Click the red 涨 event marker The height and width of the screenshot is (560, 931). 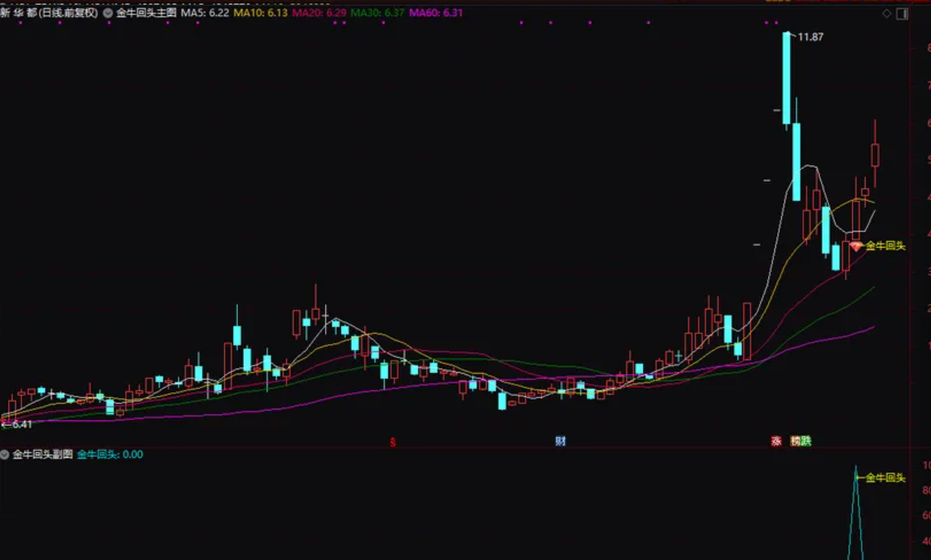point(776,441)
